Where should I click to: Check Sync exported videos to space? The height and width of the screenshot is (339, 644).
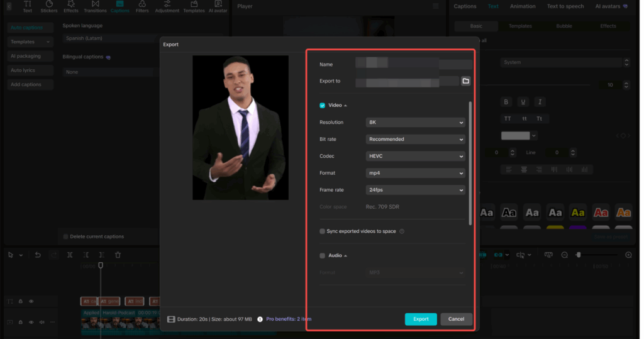[x=323, y=231]
